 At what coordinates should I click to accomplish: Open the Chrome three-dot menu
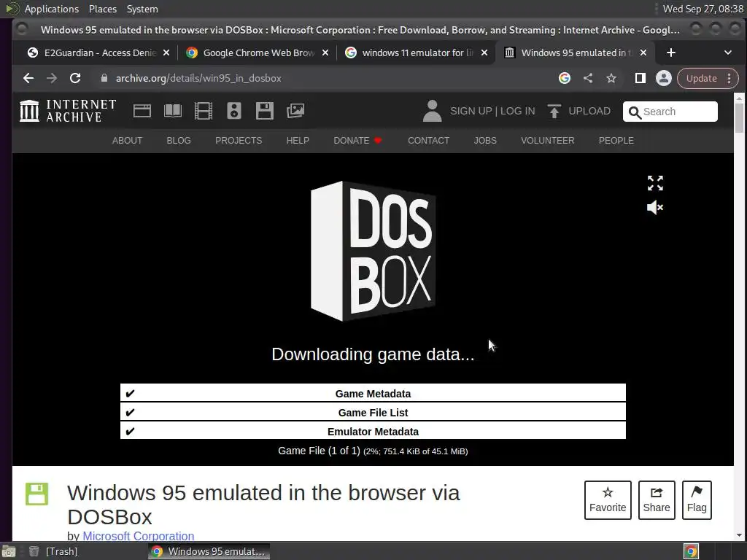coord(729,78)
